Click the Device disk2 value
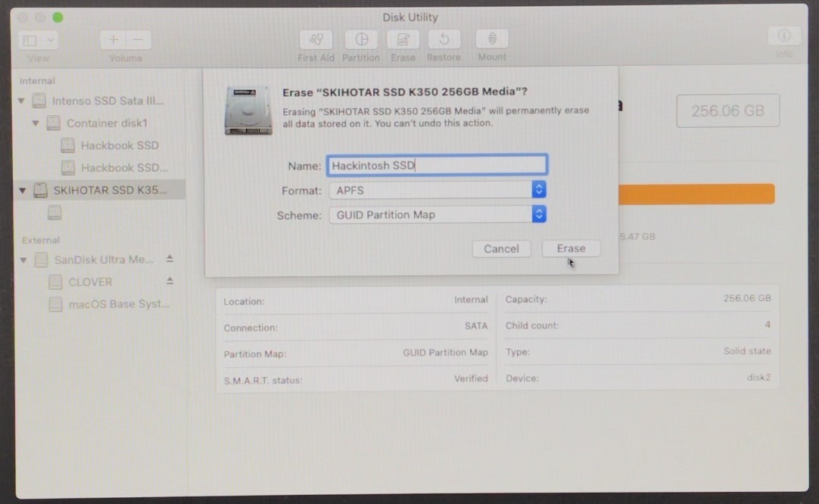819x504 pixels. (x=758, y=377)
